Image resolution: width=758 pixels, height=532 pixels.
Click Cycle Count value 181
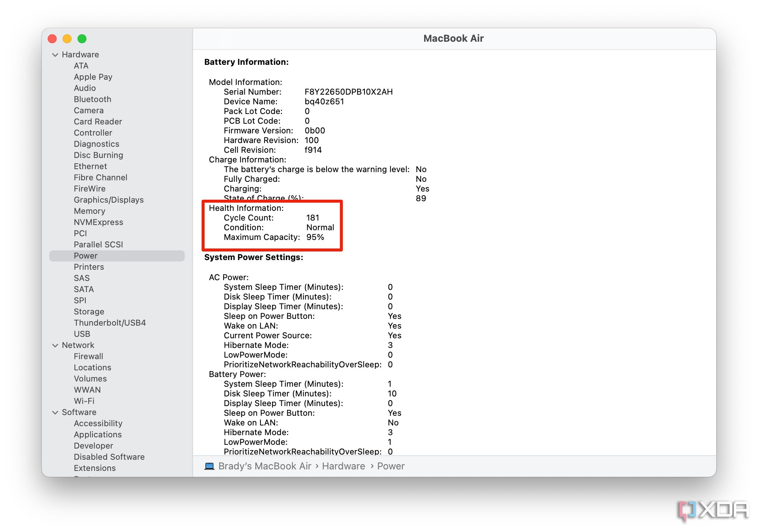tap(313, 218)
